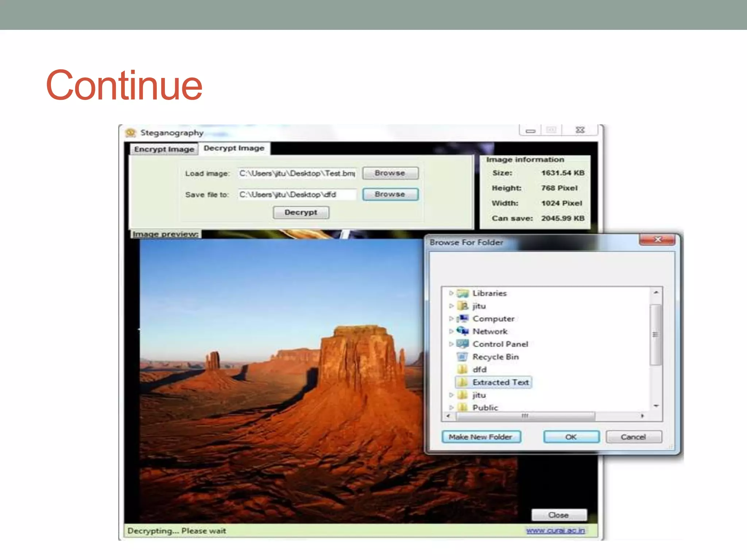Image resolution: width=747 pixels, height=560 pixels.
Task: Click the Network icon in folder tree
Action: pos(462,331)
